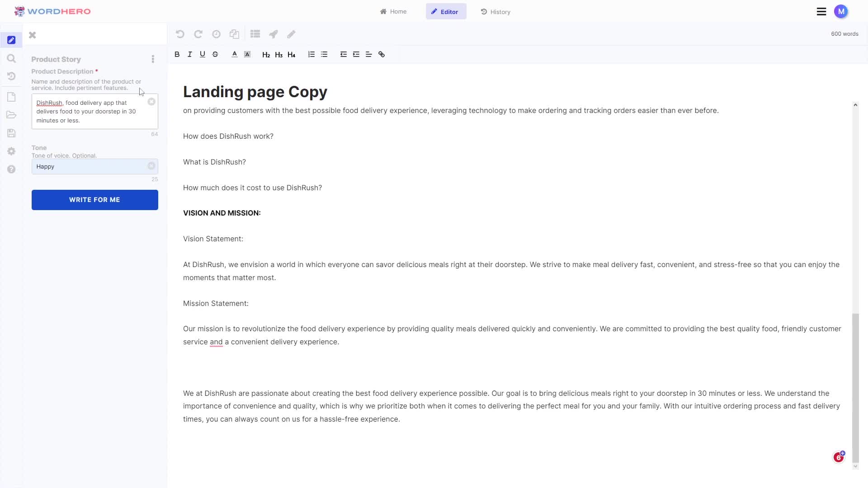This screenshot has height=488, width=868.
Task: Create a new document from sidebar
Action: click(x=11, y=97)
